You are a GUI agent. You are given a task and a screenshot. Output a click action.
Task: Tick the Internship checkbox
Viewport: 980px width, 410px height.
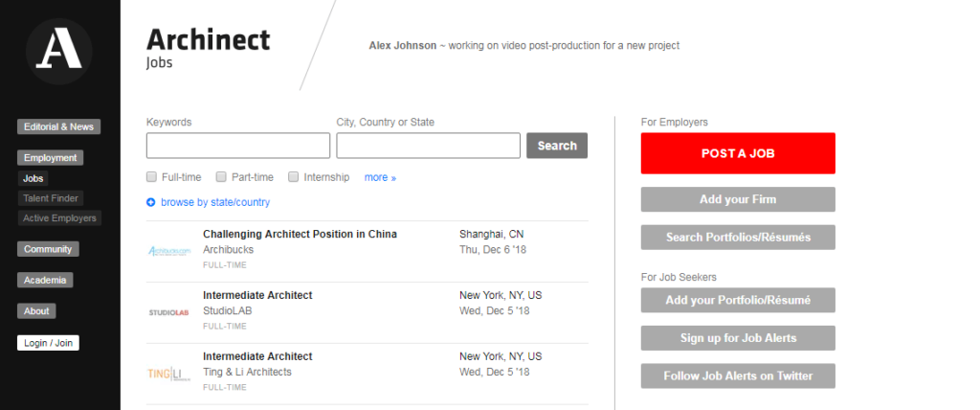click(x=293, y=177)
